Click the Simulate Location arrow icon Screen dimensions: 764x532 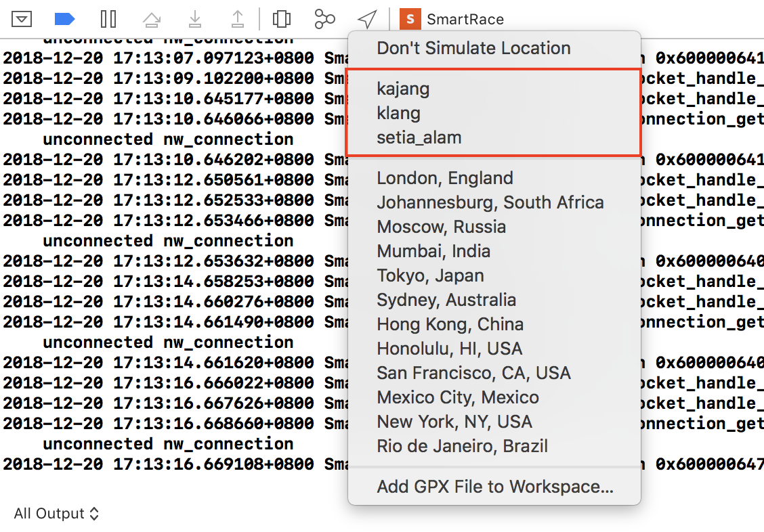pyautogui.click(x=367, y=20)
